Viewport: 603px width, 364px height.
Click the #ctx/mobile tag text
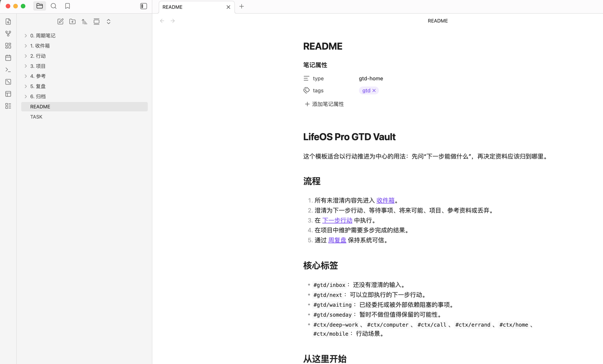click(331, 333)
